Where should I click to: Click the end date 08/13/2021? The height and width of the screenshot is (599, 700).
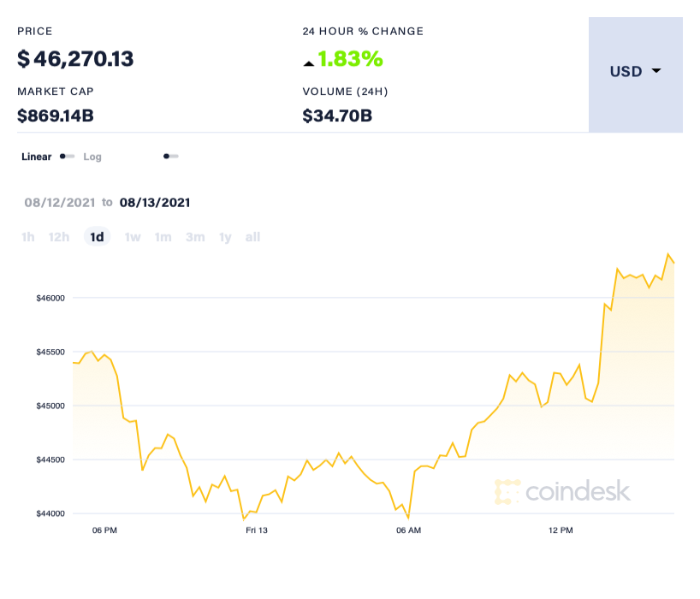coord(153,203)
